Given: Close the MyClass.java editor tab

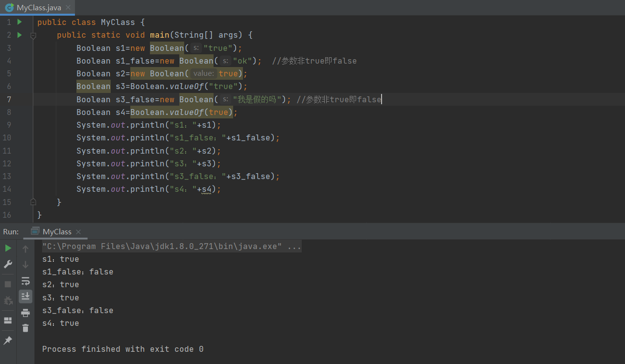Looking at the screenshot, I should tap(68, 7).
